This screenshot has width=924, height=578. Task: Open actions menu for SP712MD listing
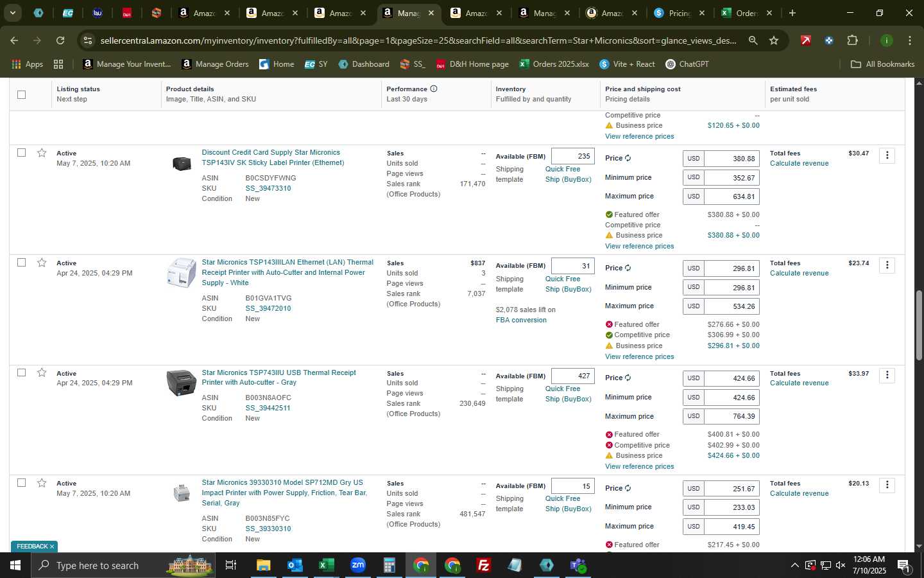(887, 485)
